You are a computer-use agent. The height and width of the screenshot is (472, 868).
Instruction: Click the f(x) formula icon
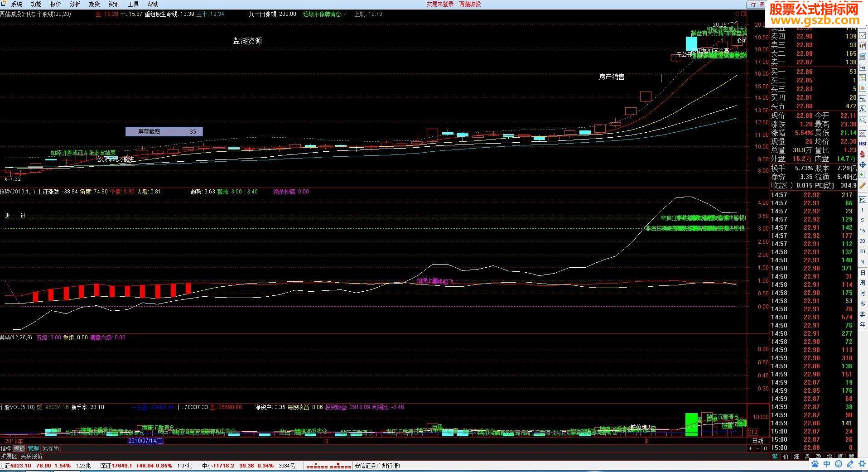click(x=863, y=110)
